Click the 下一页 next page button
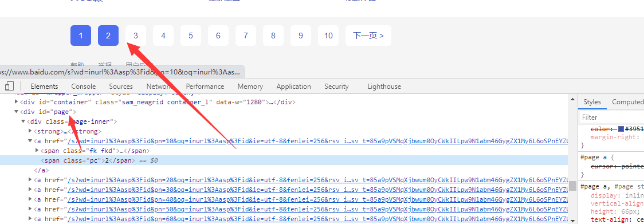This screenshot has height=224, width=644. [x=368, y=36]
